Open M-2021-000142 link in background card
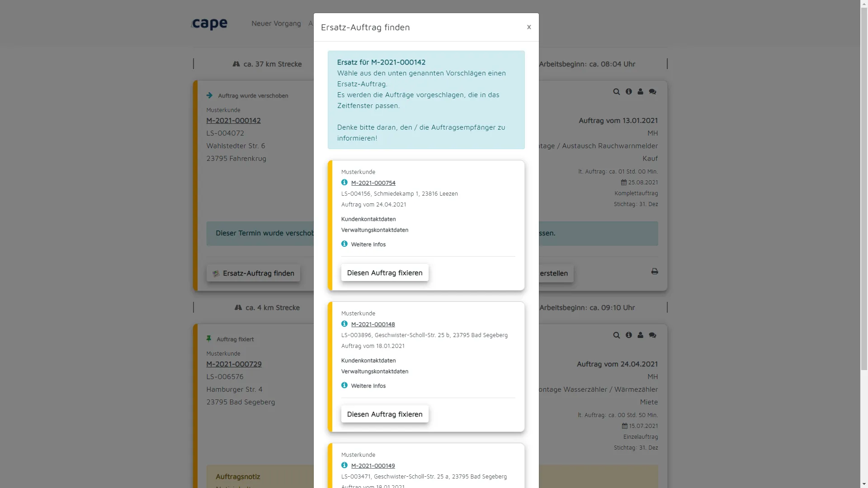 234,121
